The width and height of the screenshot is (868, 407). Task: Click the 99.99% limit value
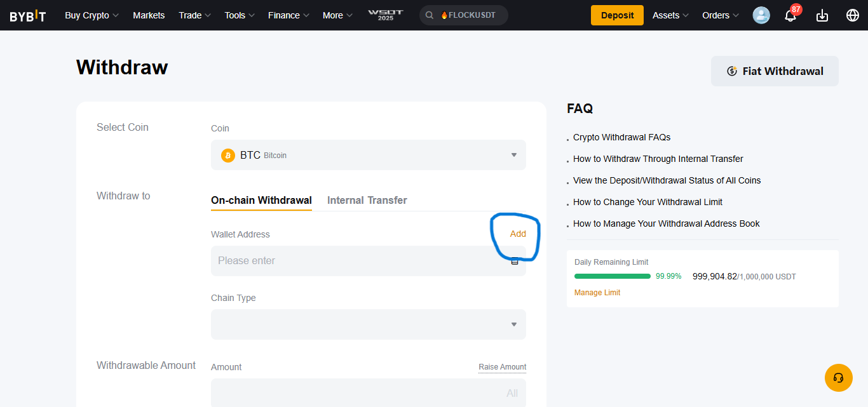(x=668, y=276)
